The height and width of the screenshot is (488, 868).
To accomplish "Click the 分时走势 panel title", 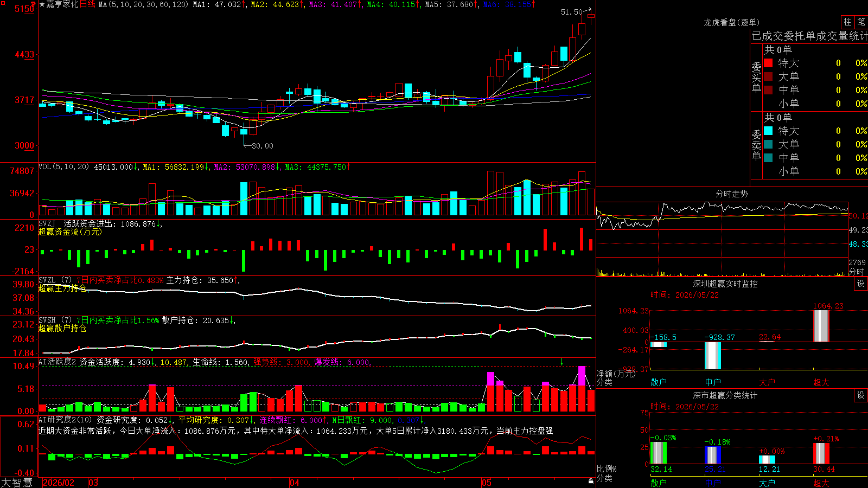I will tap(731, 194).
